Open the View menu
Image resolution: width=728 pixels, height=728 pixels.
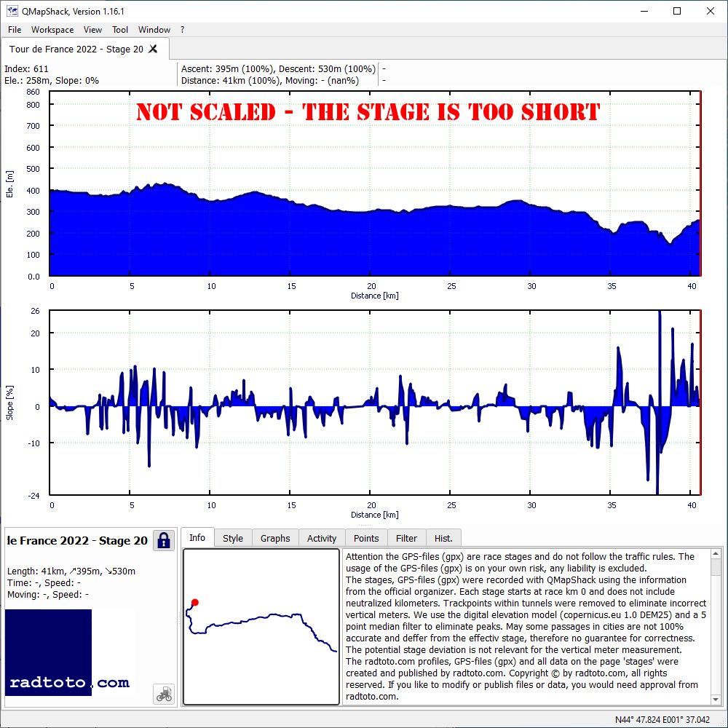pyautogui.click(x=92, y=30)
